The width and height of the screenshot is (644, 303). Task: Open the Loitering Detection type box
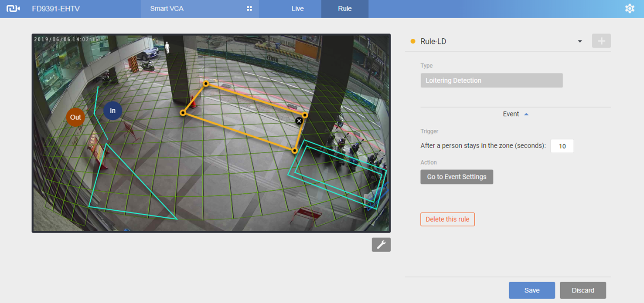491,81
